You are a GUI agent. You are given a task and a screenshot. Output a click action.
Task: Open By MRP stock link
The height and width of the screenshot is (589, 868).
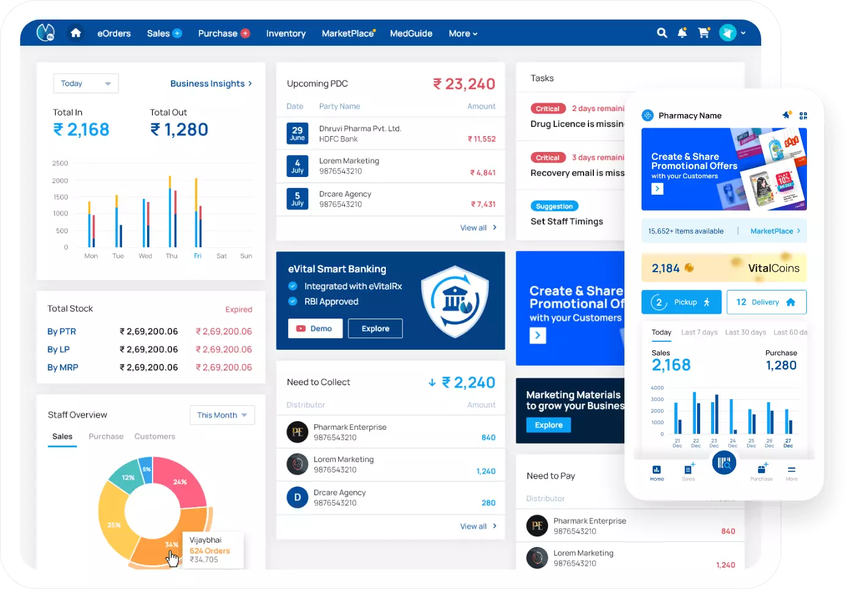(x=63, y=367)
